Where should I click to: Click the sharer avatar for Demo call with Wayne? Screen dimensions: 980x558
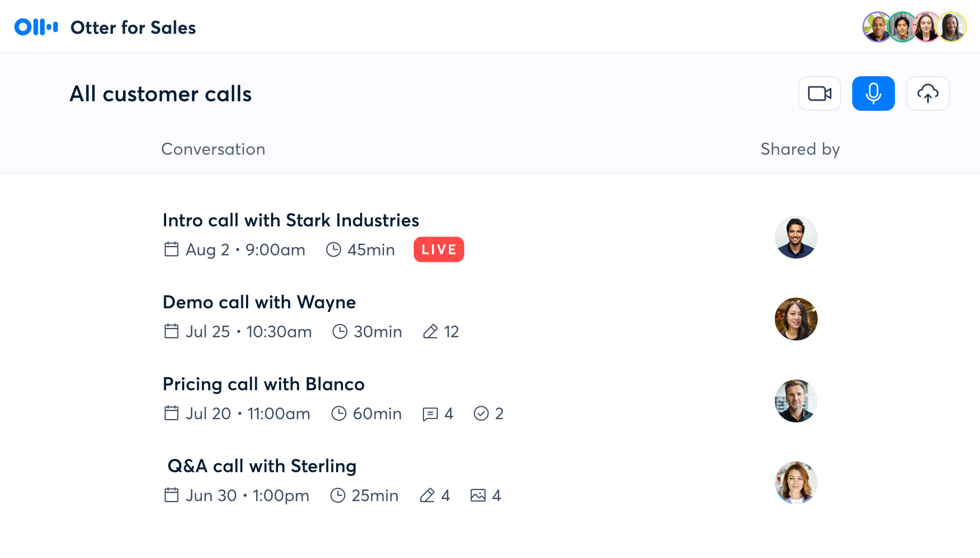pos(796,319)
